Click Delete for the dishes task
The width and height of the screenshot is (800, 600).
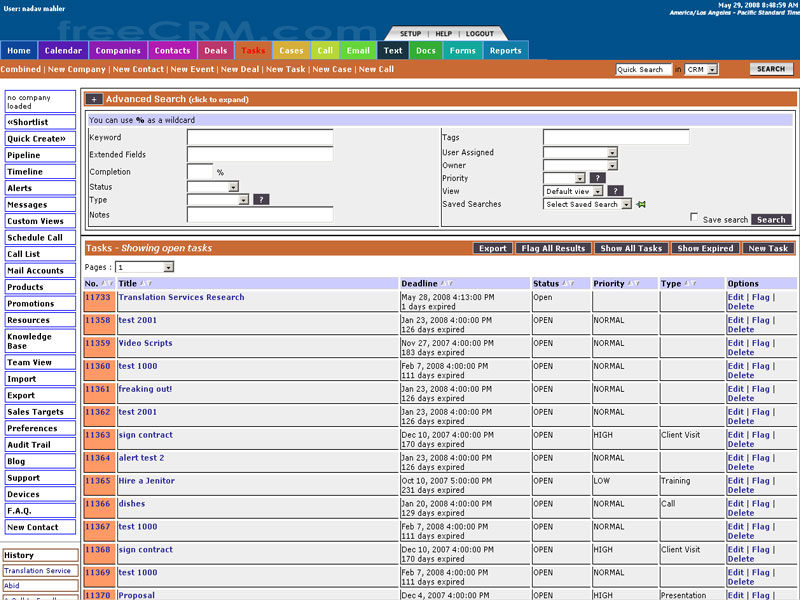click(741, 513)
